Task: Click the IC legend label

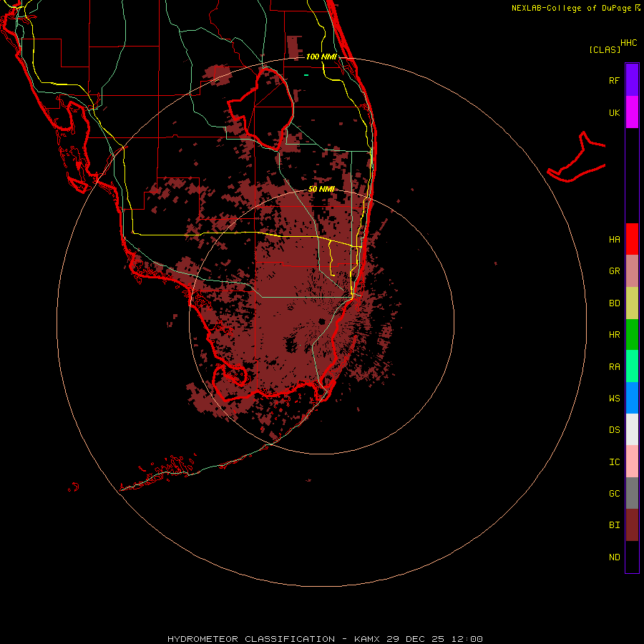Action: tap(614, 462)
